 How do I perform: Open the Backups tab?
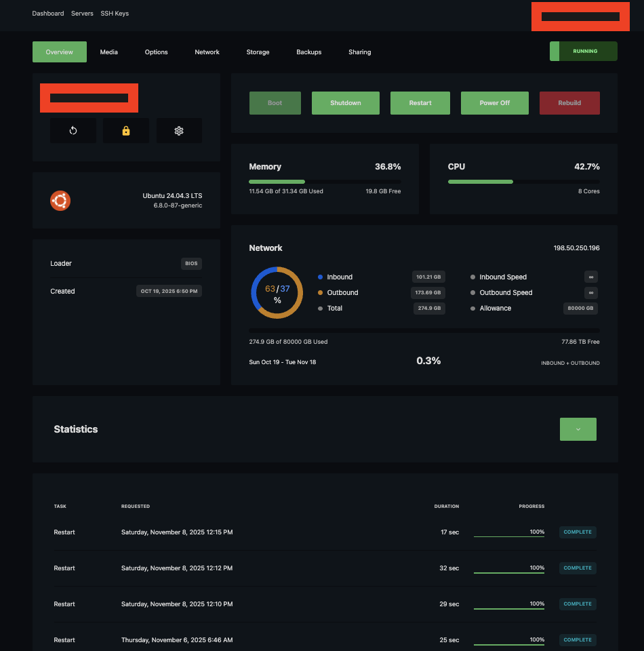click(x=308, y=52)
